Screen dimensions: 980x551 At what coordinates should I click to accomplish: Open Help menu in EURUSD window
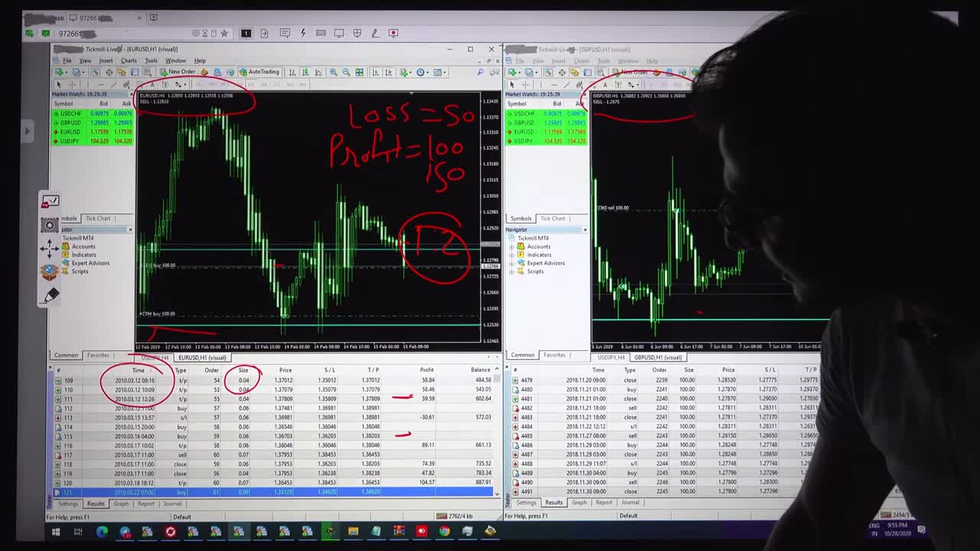click(x=200, y=60)
